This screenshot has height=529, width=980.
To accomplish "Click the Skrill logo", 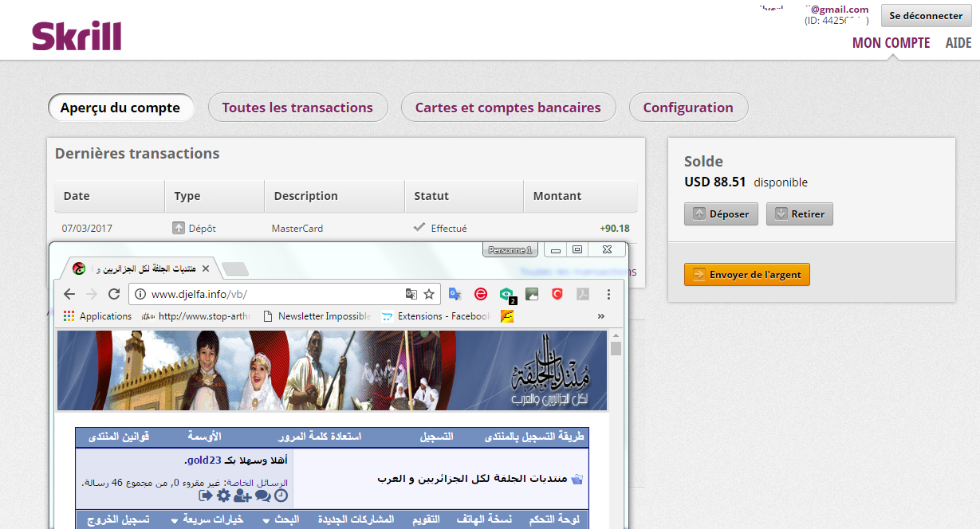I will [x=77, y=37].
